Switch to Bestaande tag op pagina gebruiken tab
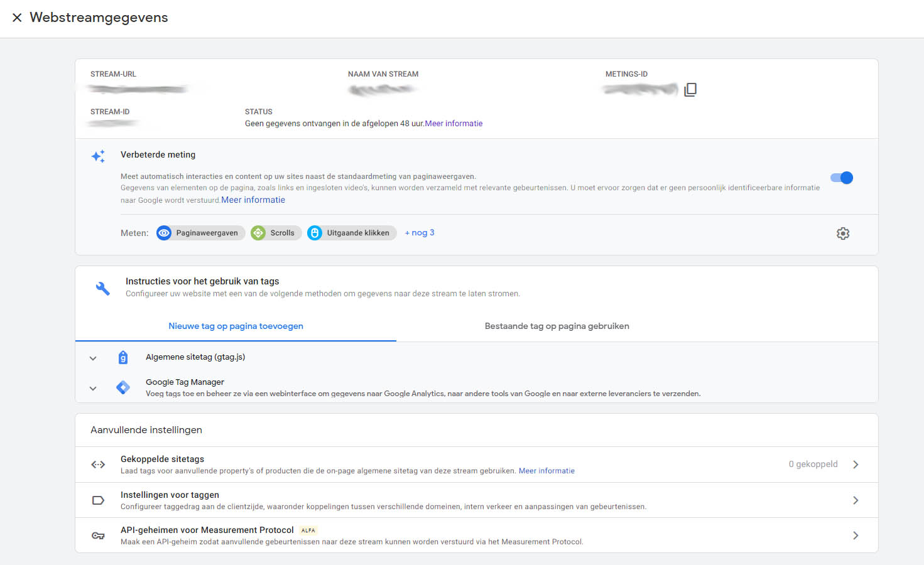 [x=557, y=326]
